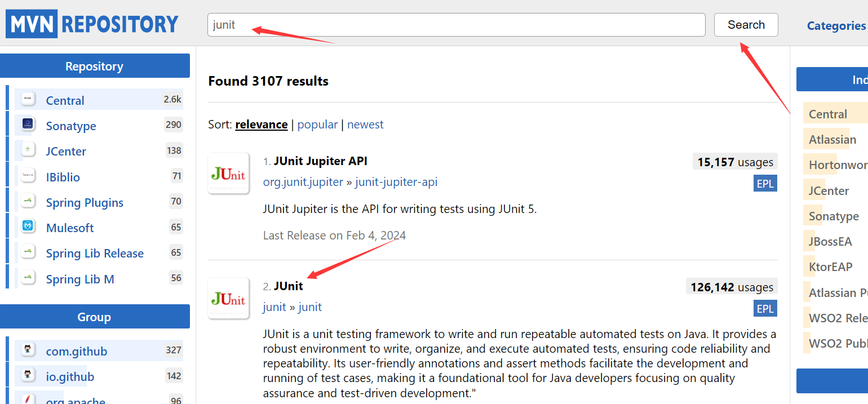Filter by io.github group
868x404 pixels.
pos(70,376)
